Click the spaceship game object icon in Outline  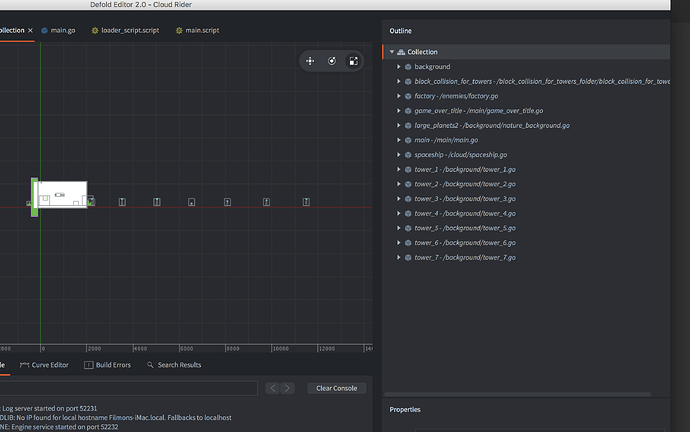(x=408, y=155)
